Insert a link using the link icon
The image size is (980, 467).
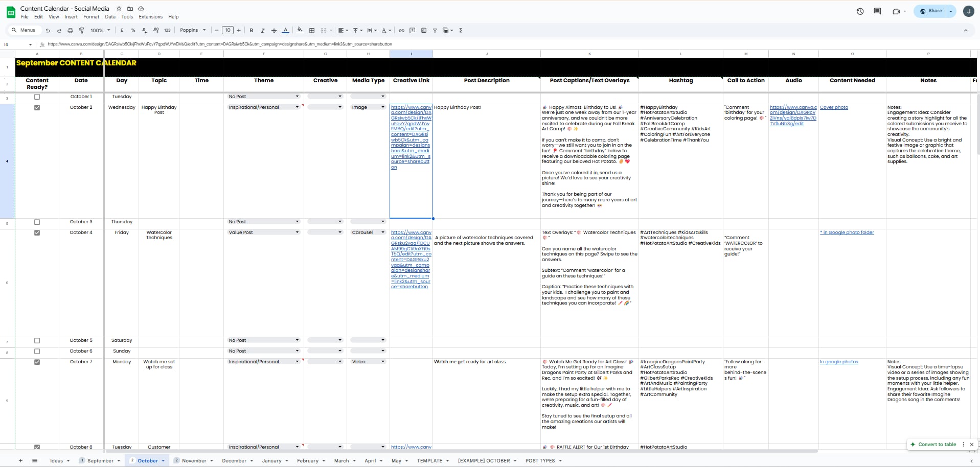(x=402, y=31)
